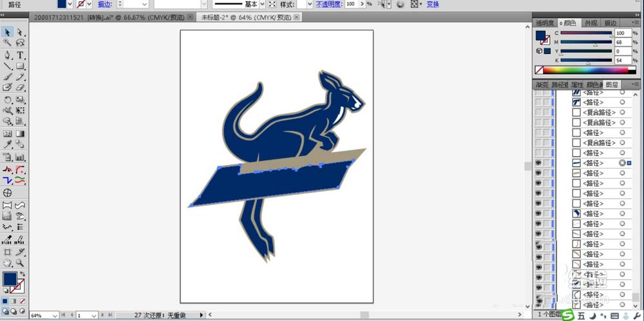Image resolution: width=644 pixels, height=321 pixels.
Task: Select the Eraser tool
Action: point(20,87)
